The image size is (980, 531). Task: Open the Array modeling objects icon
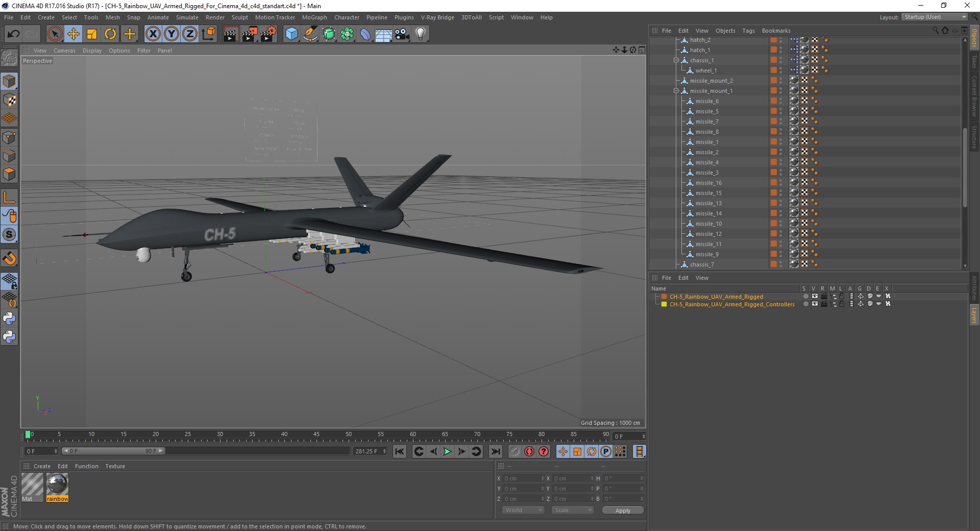pyautogui.click(x=347, y=34)
